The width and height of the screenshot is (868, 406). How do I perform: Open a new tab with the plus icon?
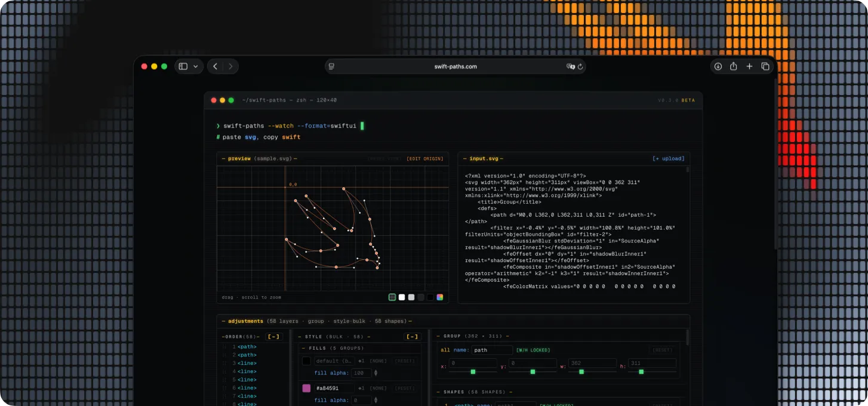[749, 66]
